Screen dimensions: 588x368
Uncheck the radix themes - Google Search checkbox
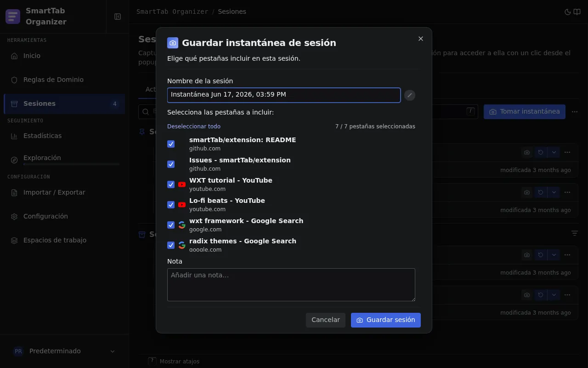[x=171, y=245]
